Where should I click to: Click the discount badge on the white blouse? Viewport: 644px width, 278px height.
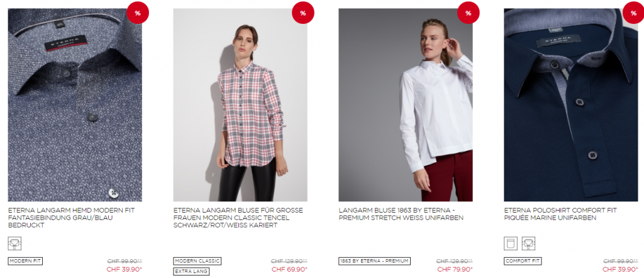468,13
